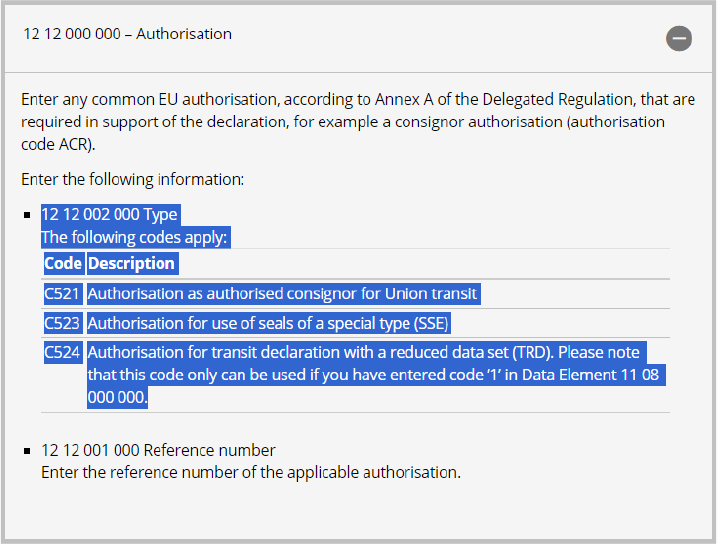Click the 'Description' column header

click(x=131, y=264)
